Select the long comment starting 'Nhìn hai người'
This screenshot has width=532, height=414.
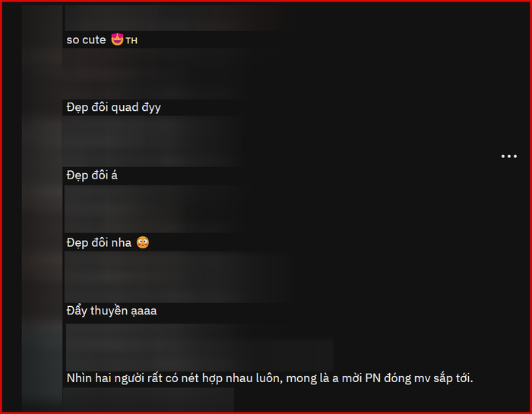[270, 378]
